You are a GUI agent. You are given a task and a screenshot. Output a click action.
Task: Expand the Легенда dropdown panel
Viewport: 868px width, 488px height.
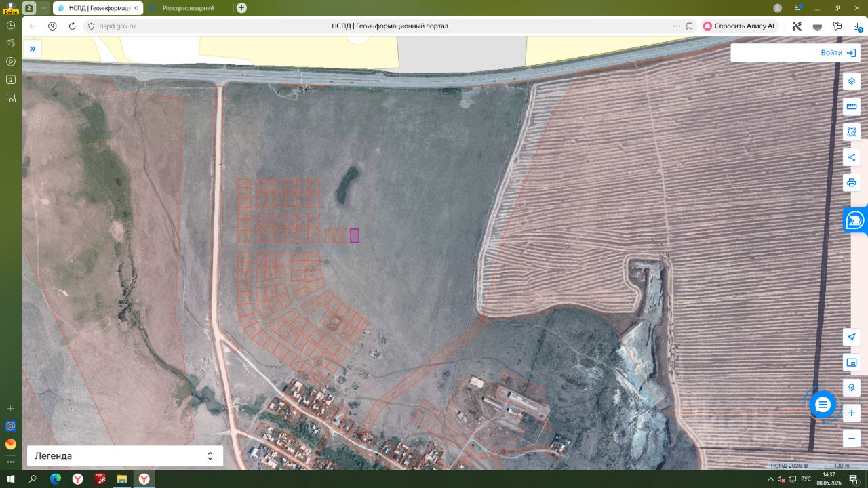coord(125,456)
